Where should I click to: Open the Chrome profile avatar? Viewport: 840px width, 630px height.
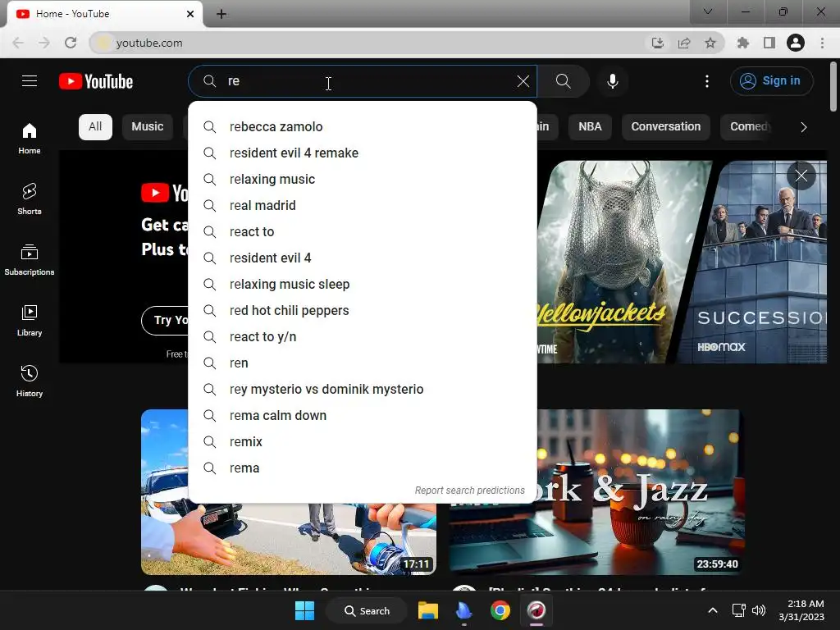pos(796,43)
